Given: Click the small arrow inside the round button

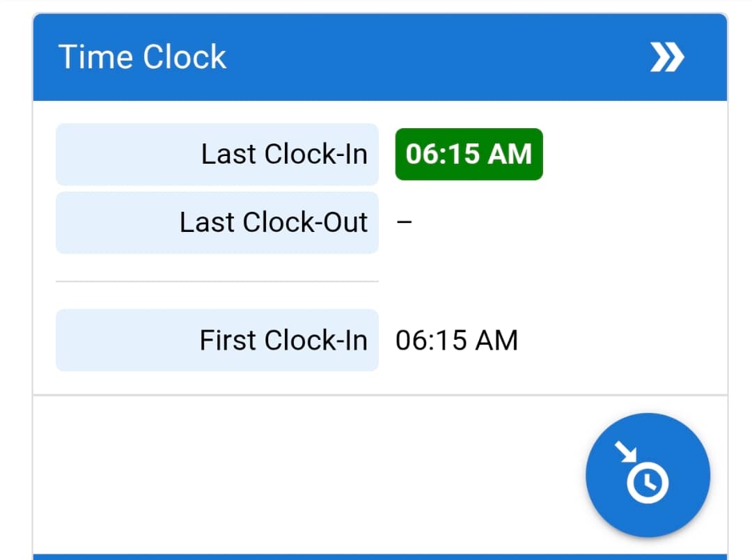Looking at the screenshot, I should (x=625, y=452).
